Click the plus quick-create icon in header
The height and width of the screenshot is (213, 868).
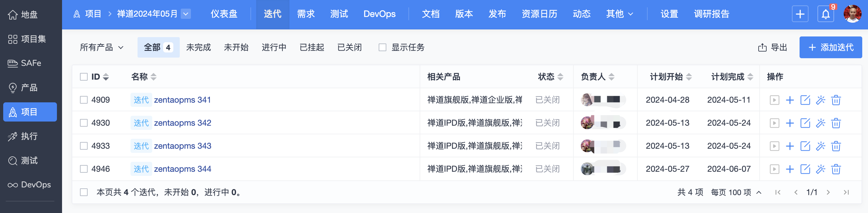click(x=800, y=14)
